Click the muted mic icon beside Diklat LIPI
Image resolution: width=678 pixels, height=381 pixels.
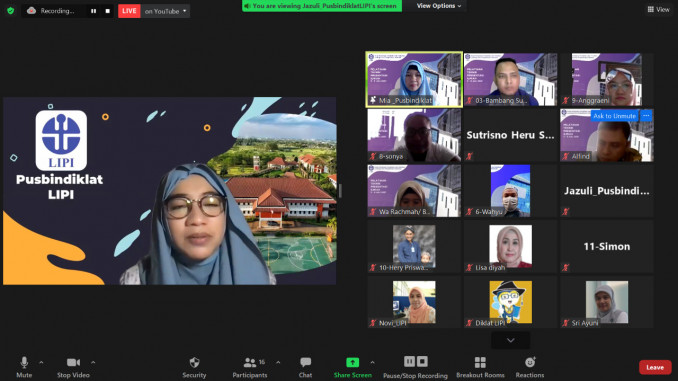(469, 323)
